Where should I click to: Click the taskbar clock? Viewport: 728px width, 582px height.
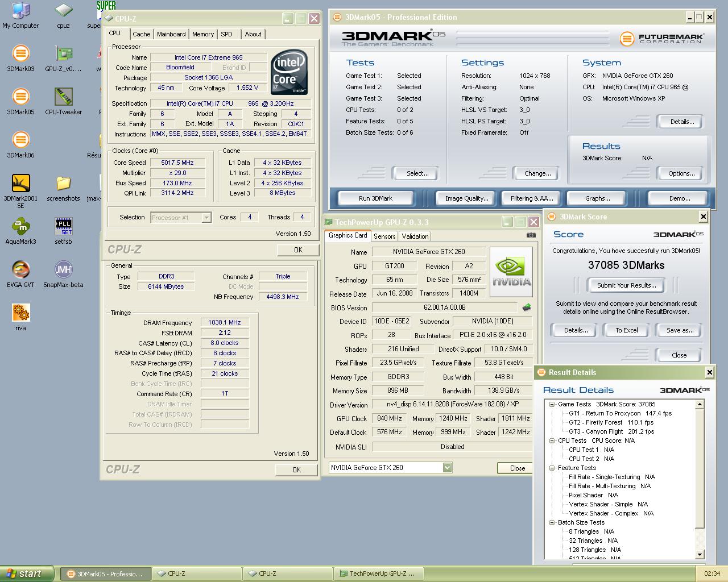coord(712,573)
